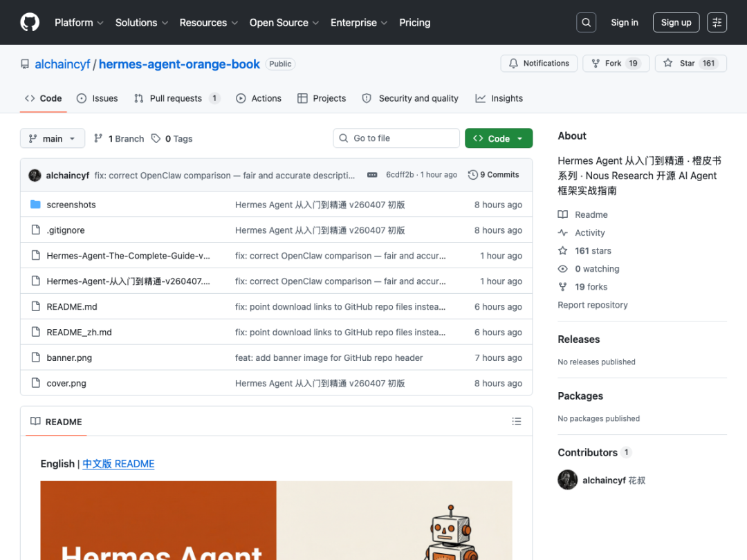Screen dimensions: 747x560
Task: Select the README tab header
Action: point(56,422)
